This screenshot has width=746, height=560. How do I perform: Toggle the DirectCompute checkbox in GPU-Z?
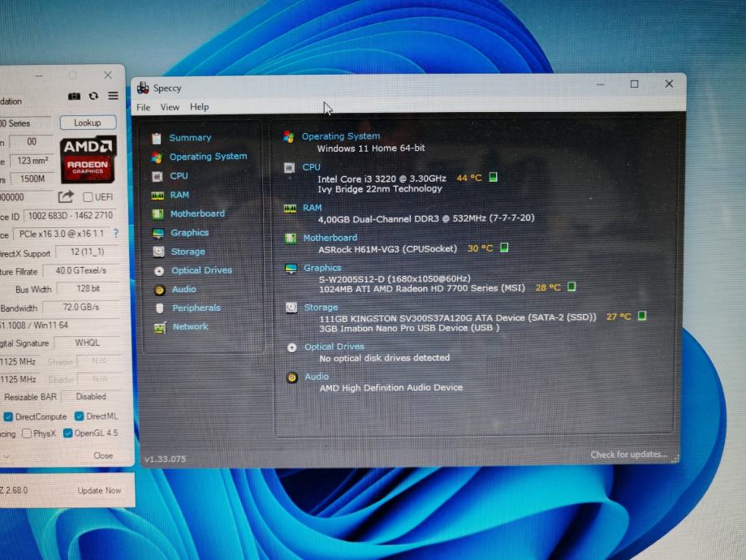(8, 417)
